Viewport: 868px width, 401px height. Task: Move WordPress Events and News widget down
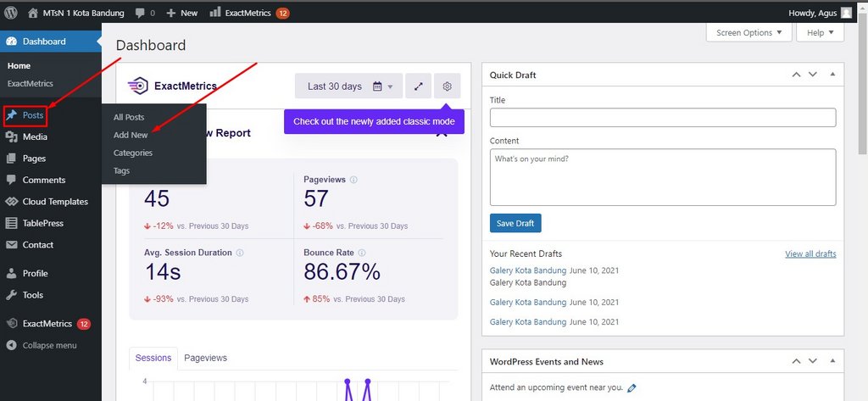point(813,361)
